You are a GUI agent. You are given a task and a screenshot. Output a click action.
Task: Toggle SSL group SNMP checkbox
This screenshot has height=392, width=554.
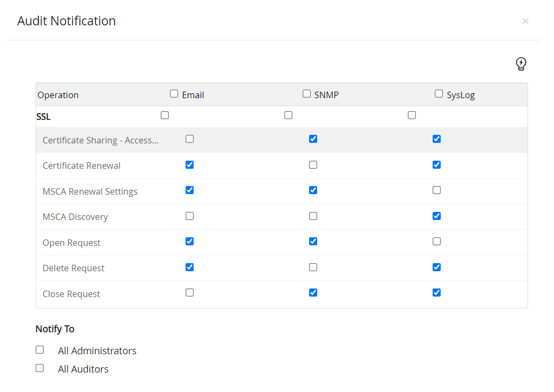[288, 115]
